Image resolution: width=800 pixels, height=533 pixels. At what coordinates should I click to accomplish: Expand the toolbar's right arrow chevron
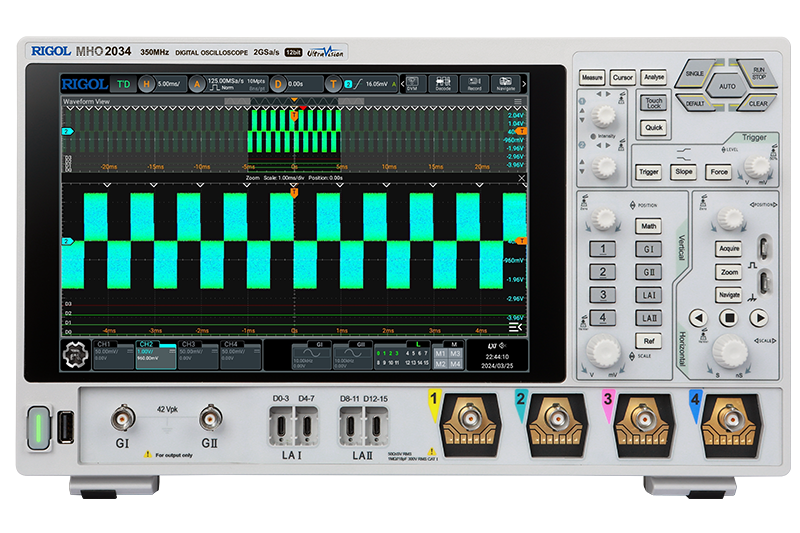click(523, 84)
